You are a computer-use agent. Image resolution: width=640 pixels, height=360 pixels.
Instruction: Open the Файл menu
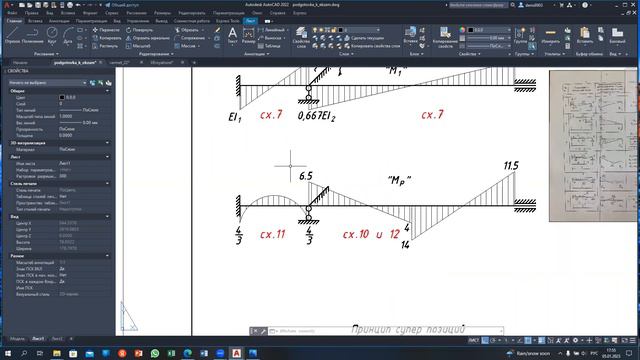tap(12, 13)
